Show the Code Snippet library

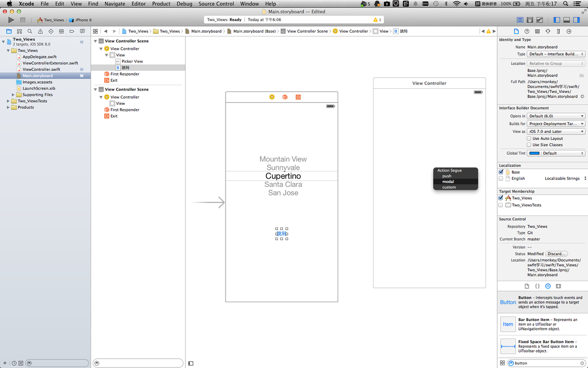tap(537, 286)
